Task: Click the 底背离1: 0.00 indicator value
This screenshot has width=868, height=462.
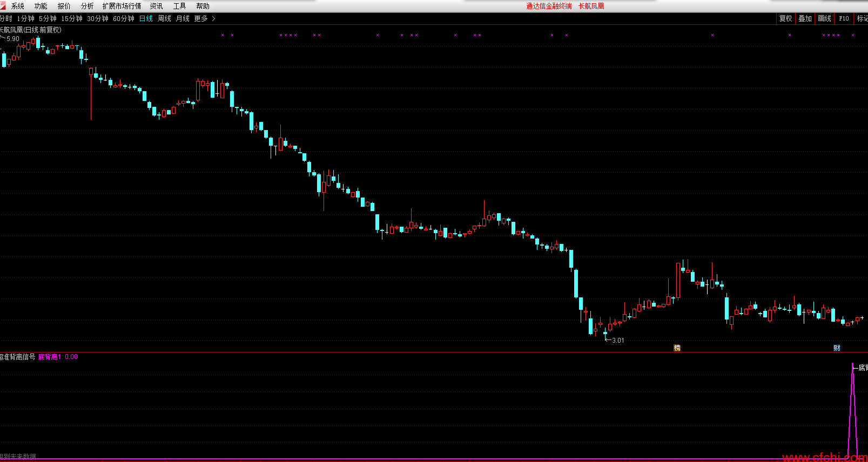Action: (x=58, y=357)
